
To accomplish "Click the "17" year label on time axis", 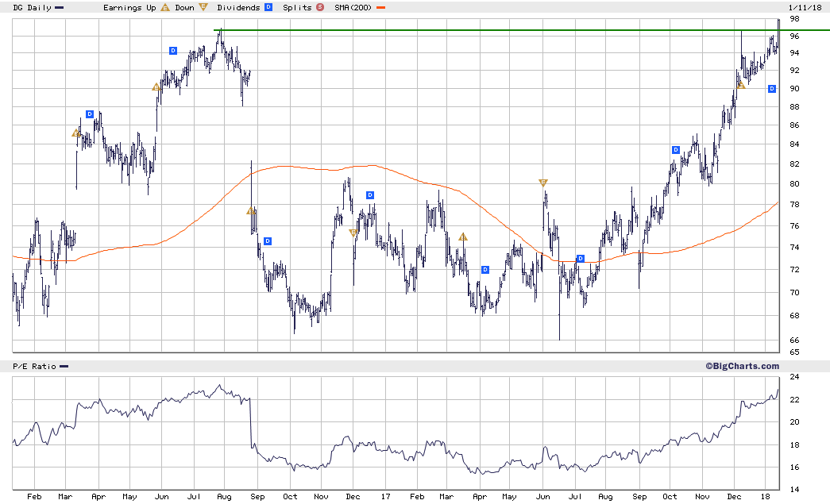I will click(x=386, y=497).
